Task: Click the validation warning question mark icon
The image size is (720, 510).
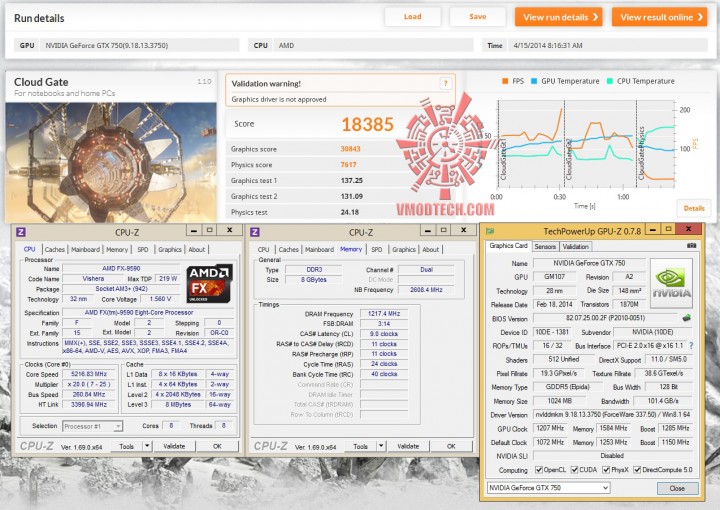Action: (x=445, y=84)
